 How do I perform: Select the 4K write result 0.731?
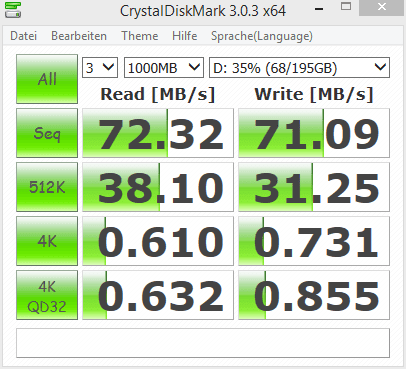314,241
